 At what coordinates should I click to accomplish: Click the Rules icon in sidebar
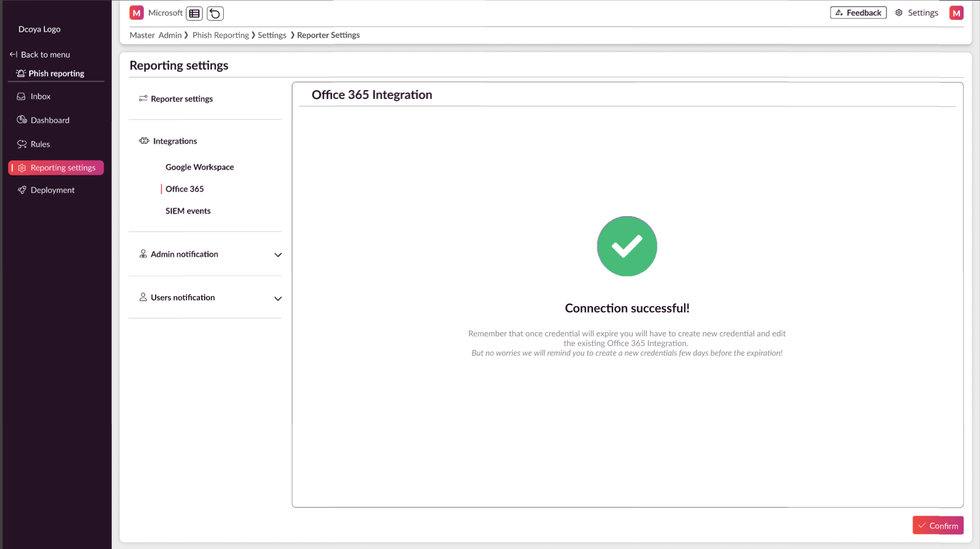[x=22, y=145]
